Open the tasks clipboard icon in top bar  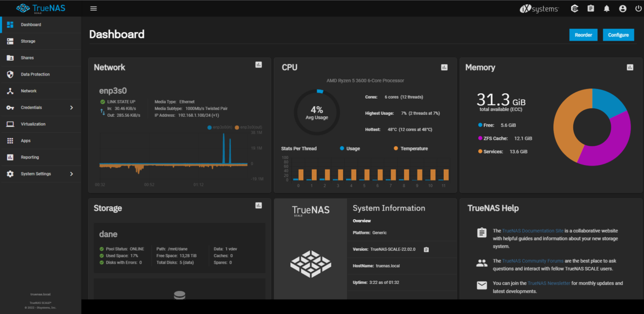tap(590, 9)
